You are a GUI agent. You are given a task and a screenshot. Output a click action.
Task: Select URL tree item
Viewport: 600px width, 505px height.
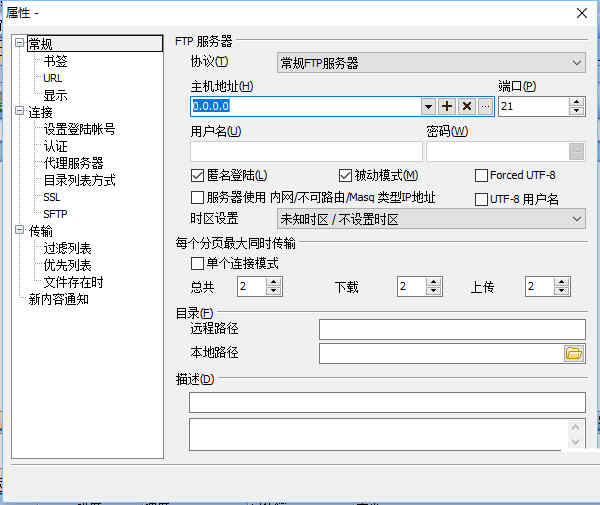click(53, 78)
